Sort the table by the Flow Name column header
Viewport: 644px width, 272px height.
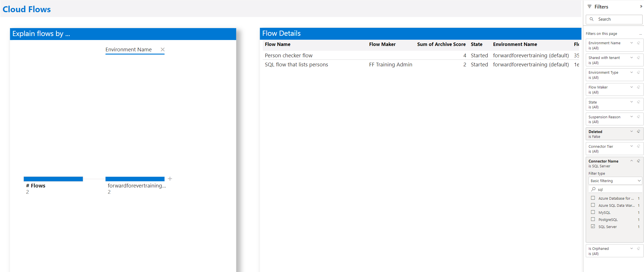tap(277, 44)
